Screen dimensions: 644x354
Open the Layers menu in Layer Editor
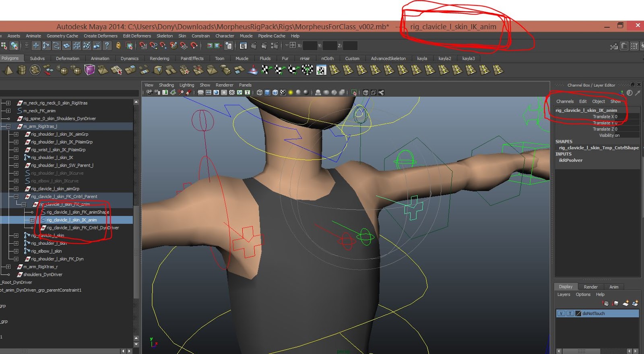[563, 294]
